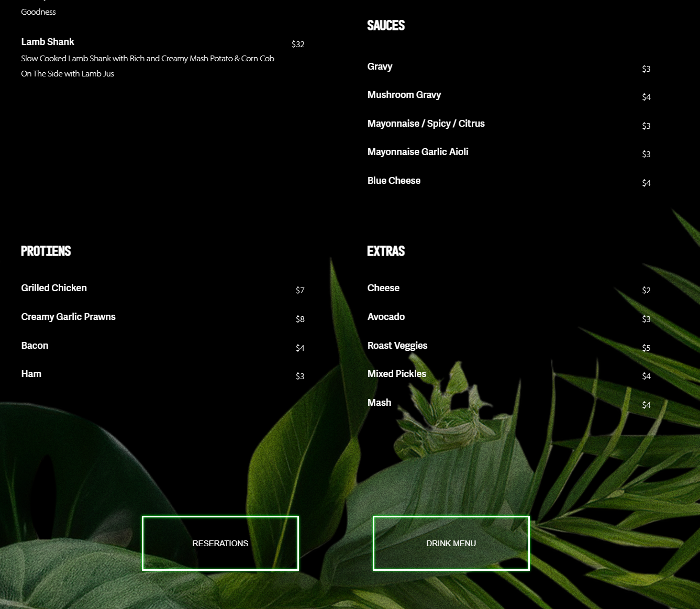The image size is (700, 609).
Task: Select the Mushroom Gravy item
Action: point(404,95)
